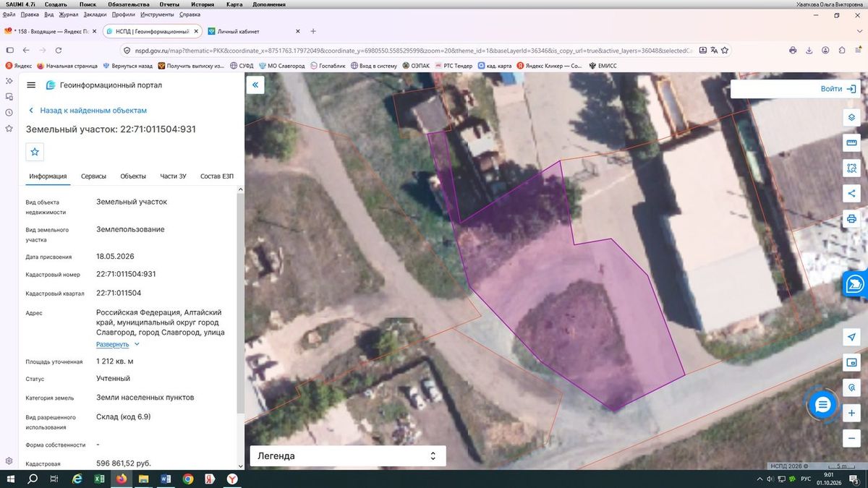Zoom in on the map
868x488 pixels.
click(x=851, y=413)
